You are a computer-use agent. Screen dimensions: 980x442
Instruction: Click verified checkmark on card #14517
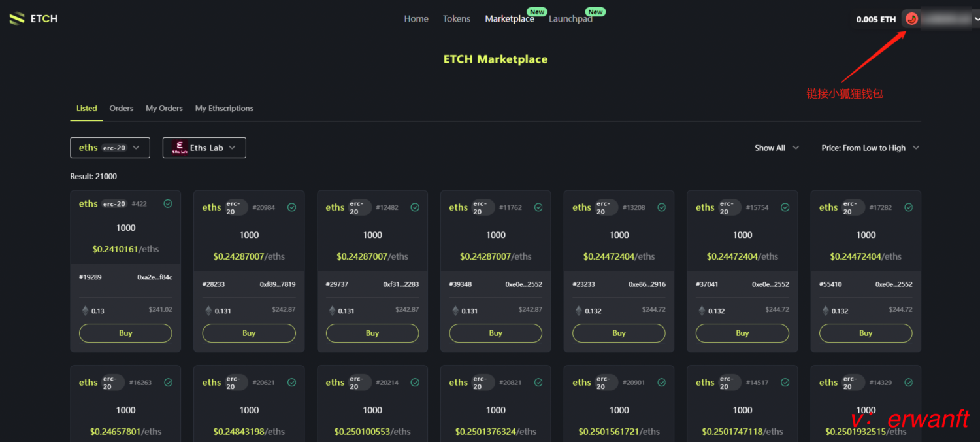(x=785, y=382)
